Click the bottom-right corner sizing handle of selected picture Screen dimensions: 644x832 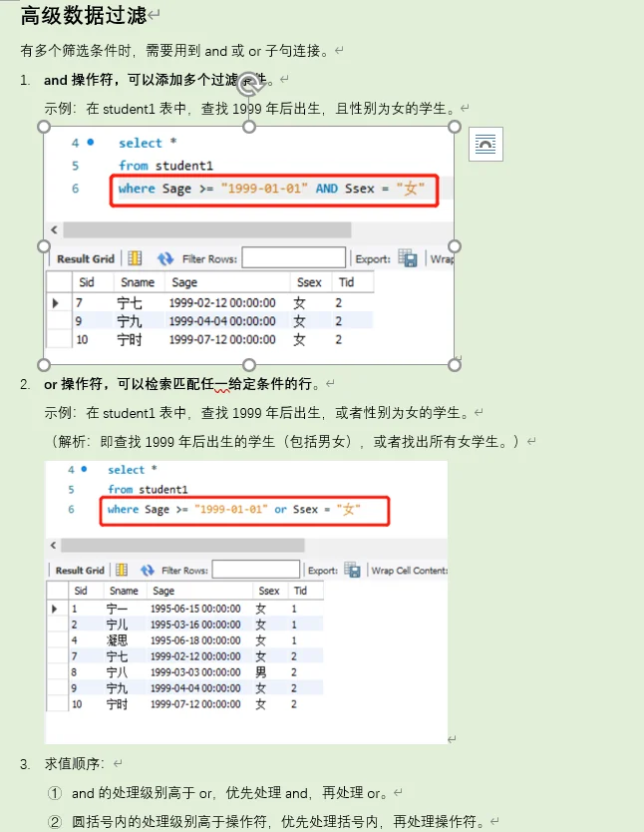[455, 365]
